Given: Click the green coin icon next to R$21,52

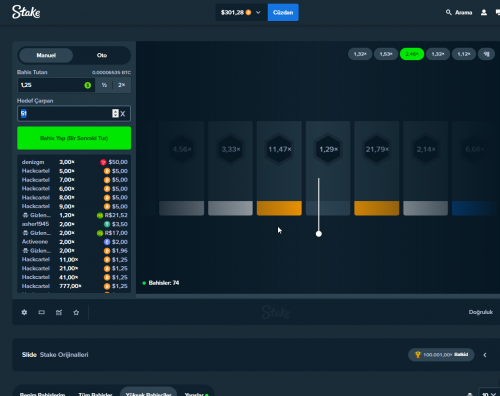Looking at the screenshot, I should tap(100, 215).
